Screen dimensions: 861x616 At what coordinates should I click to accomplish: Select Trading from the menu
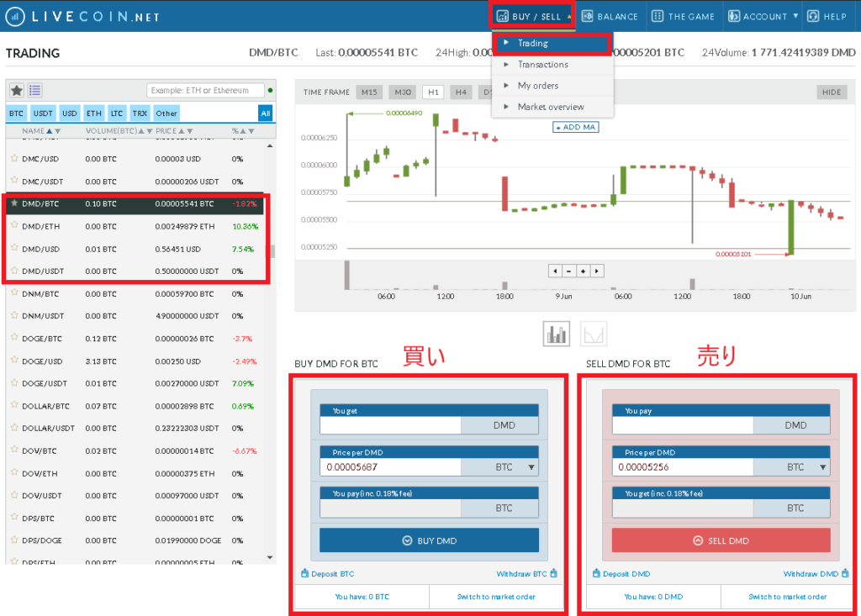click(552, 44)
